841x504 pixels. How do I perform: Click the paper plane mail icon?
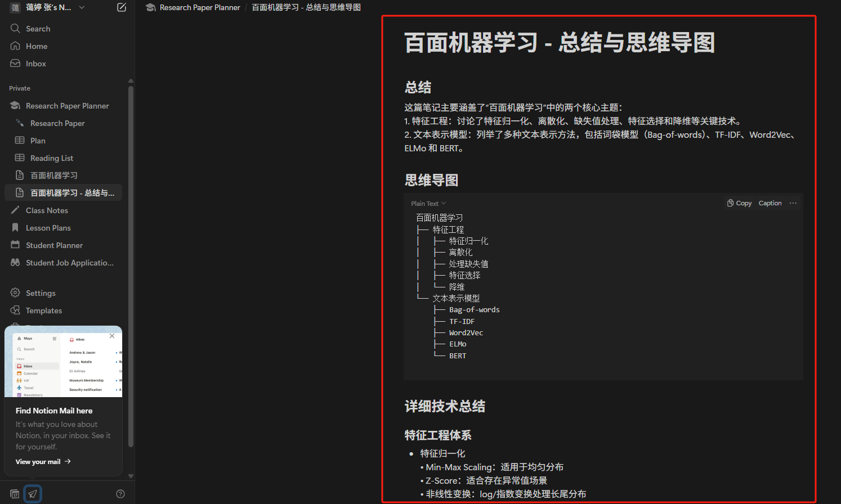pyautogui.click(x=33, y=494)
